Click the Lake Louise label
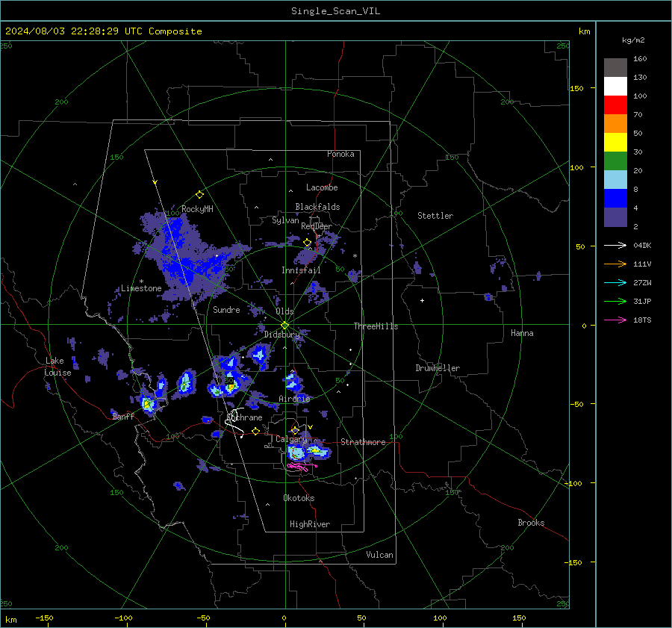 pos(58,367)
